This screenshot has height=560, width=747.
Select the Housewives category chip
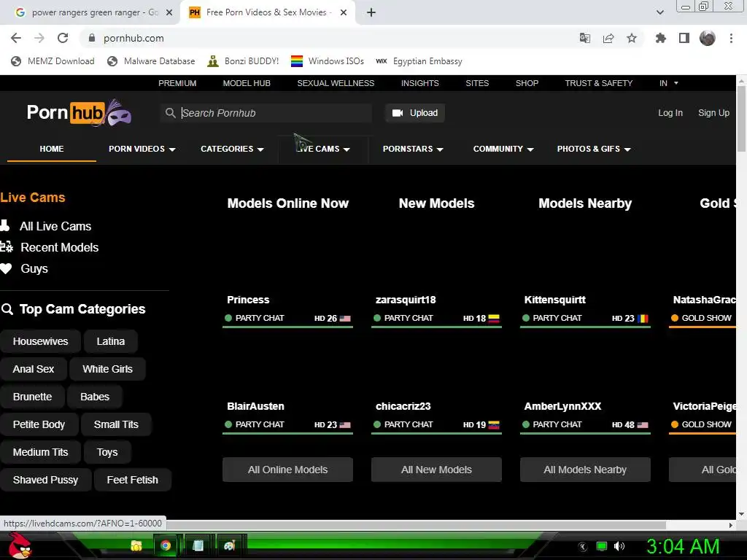coord(41,341)
